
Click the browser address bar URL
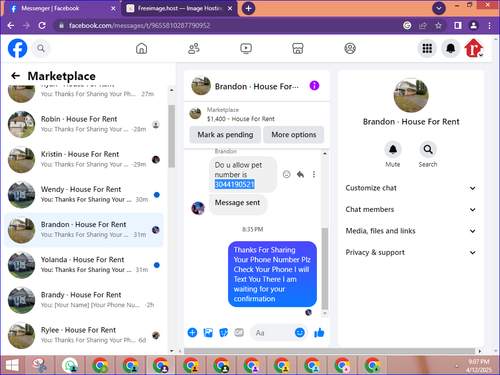pos(139,25)
